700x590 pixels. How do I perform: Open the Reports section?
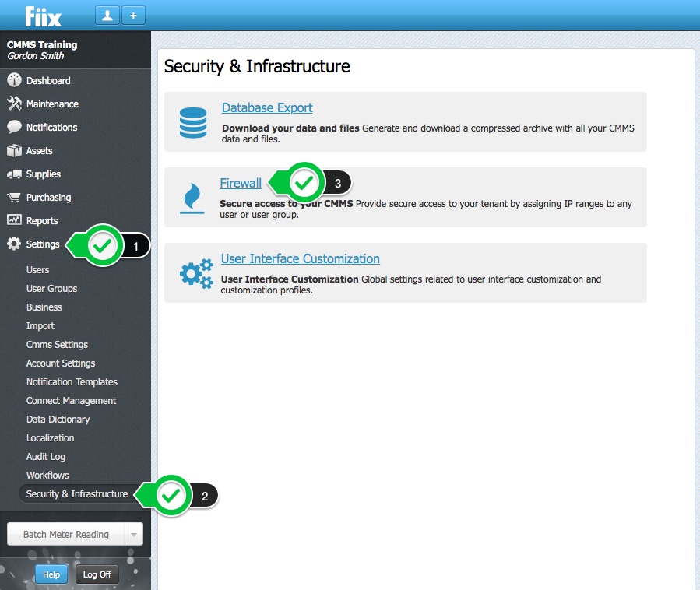pyautogui.click(x=42, y=221)
